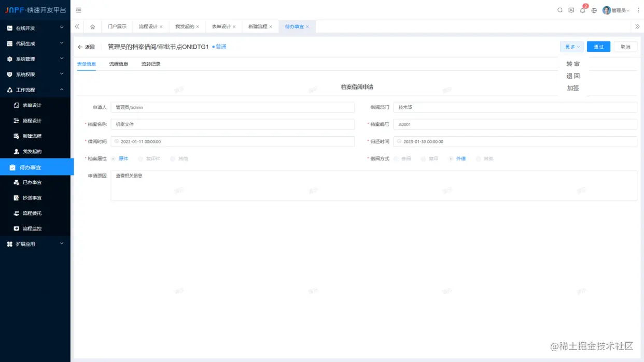Screen dimensions: 644x362
Task: Click the 工作流程 sidebar icon
Action: (x=10, y=90)
